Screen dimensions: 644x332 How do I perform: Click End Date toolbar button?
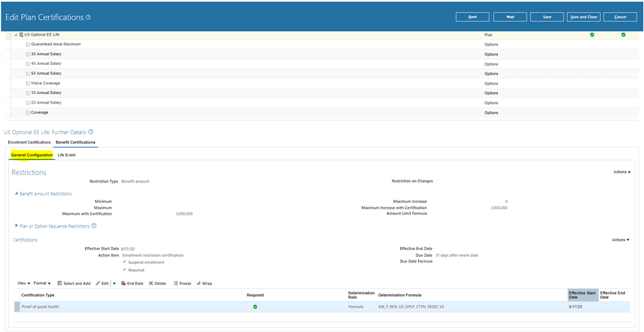[132, 284]
